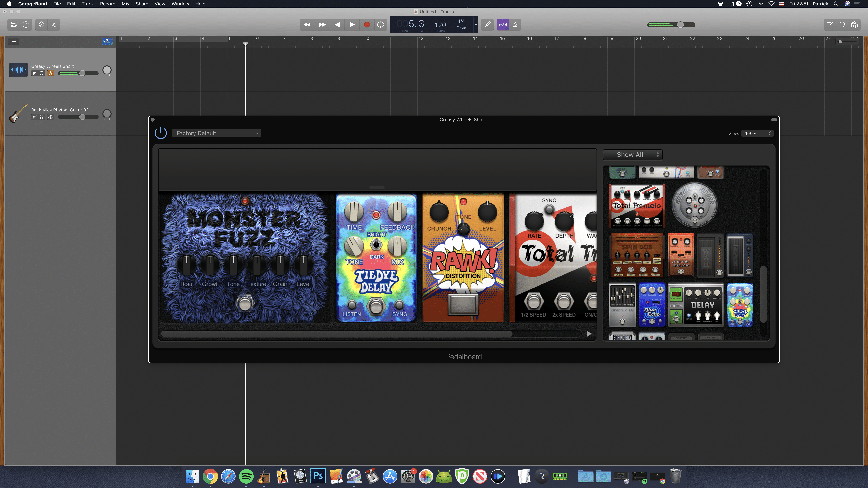Toggle the Pedalboard plug-in power button

tap(161, 133)
